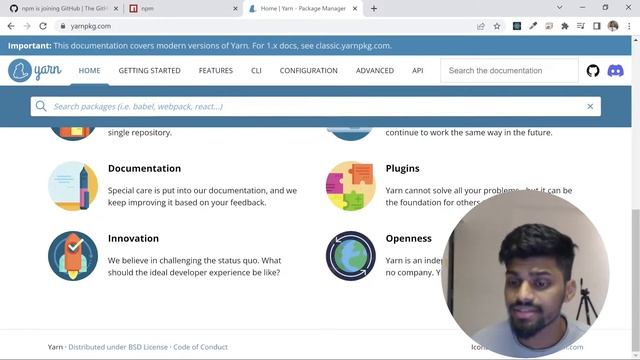Click the scrollbar up arrow
The width and height of the screenshot is (640, 360).
[x=636, y=39]
